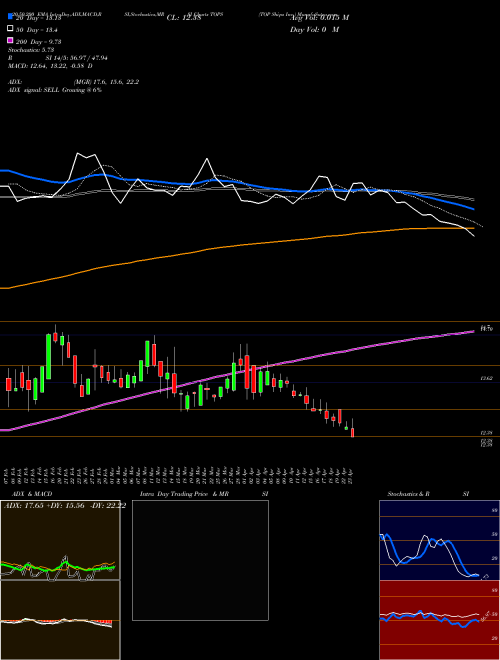Click the magenta 200 Day legend swatch
Image resolution: width=500 pixels, height=660 pixels.
(11, 40)
